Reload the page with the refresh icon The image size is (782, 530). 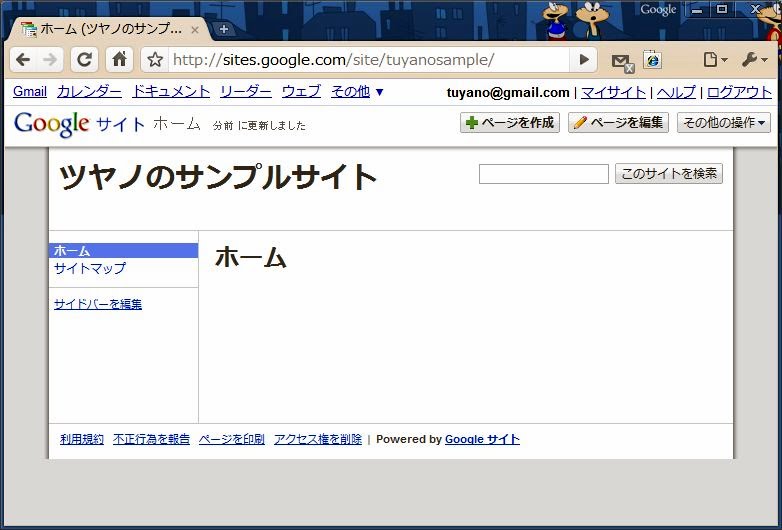click(x=85, y=60)
